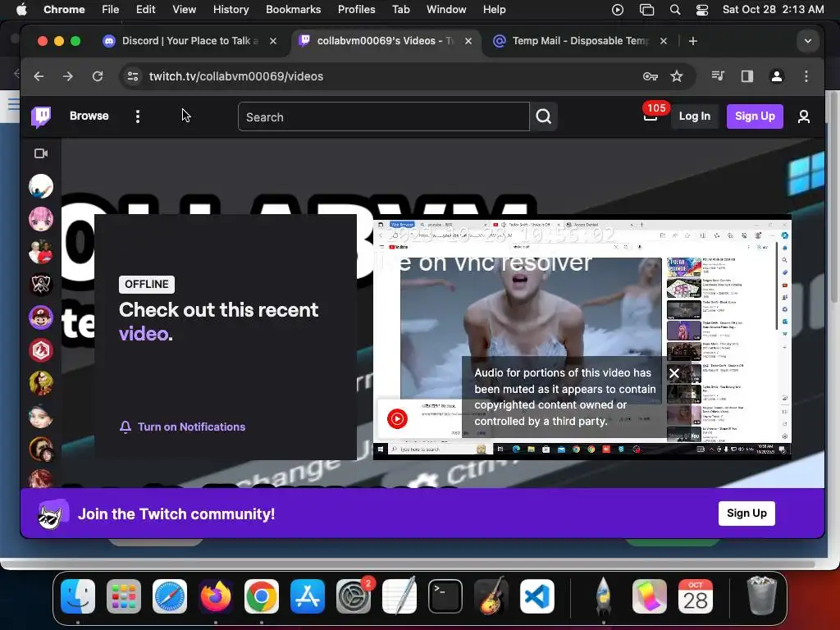Open the League of Legends channel avatar
840x630 pixels.
click(x=41, y=285)
